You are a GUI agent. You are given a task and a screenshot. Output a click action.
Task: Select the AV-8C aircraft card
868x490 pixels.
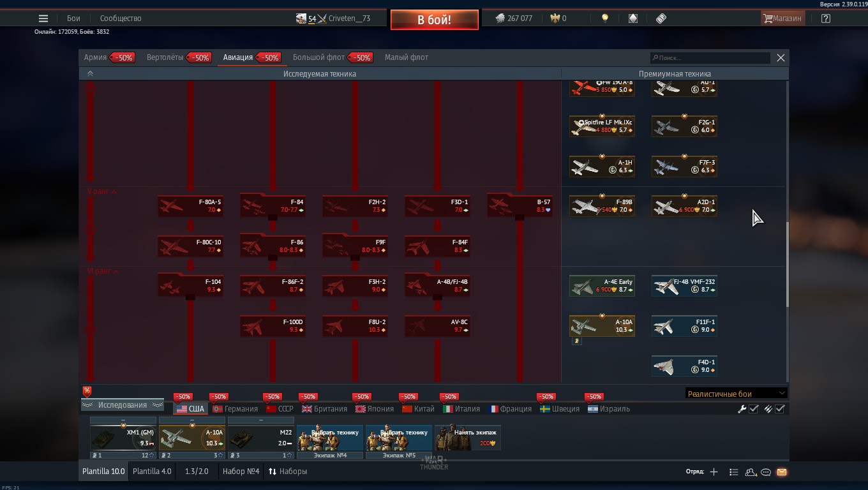[437, 326]
